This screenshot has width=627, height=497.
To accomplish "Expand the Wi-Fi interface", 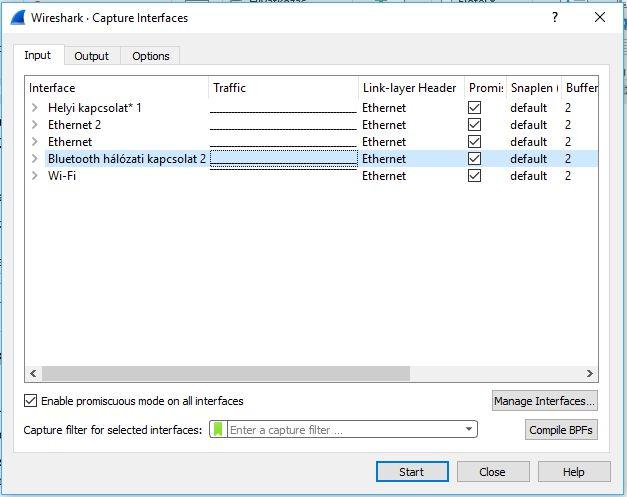I will [x=35, y=176].
